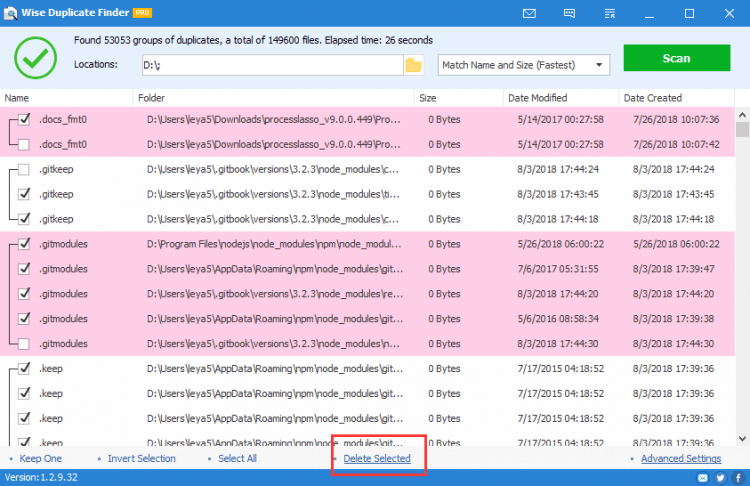
Task: Open the feedback chat icon in title bar
Action: [569, 13]
